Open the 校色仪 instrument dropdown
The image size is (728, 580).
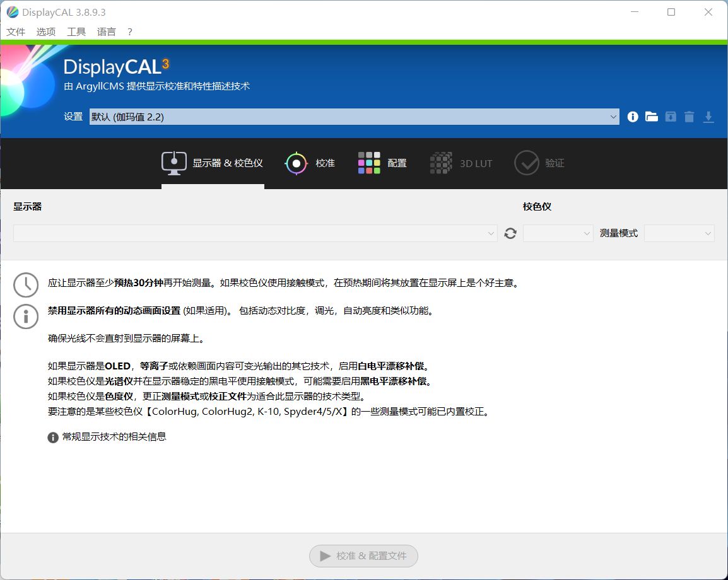(558, 233)
